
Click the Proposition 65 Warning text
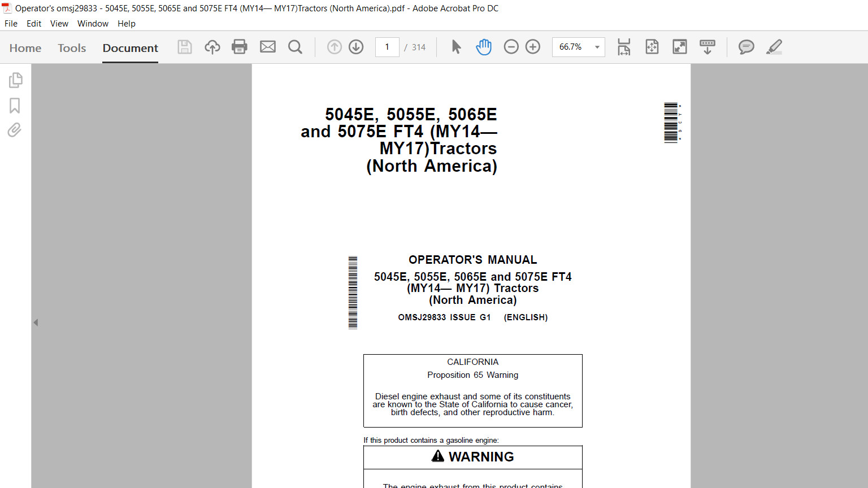[x=473, y=375]
